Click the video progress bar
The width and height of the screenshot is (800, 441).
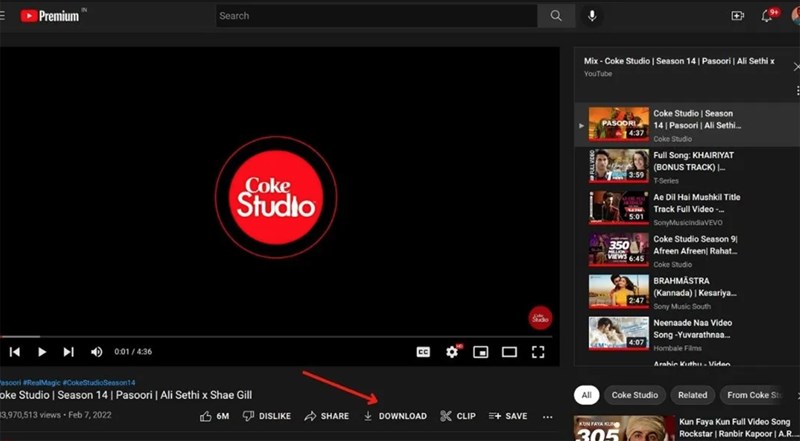[276, 336]
